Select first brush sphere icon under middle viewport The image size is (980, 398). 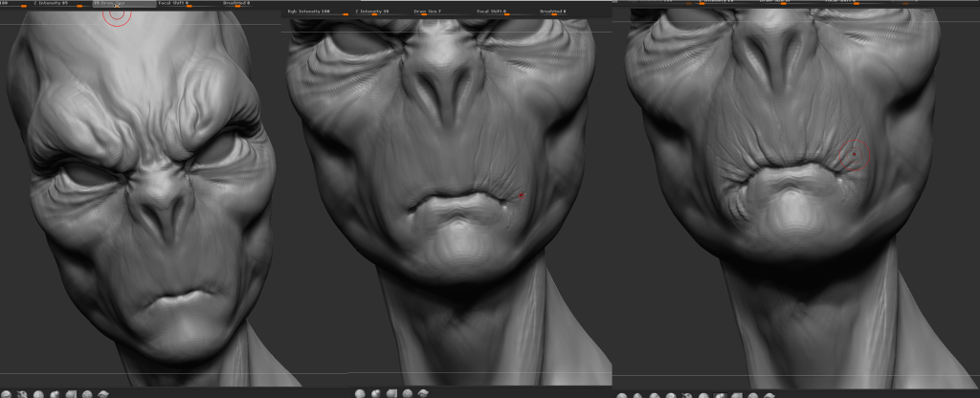tap(360, 393)
